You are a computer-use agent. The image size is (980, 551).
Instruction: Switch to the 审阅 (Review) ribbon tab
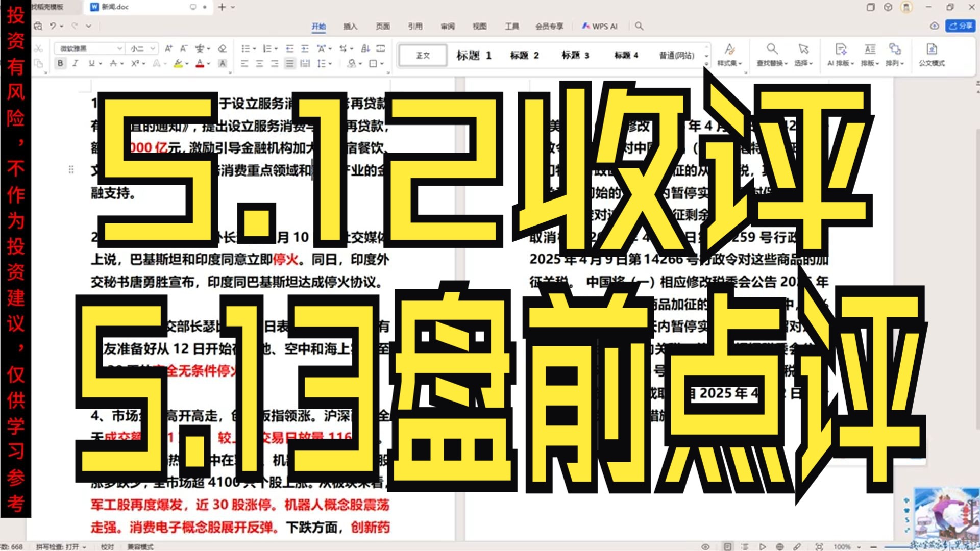click(448, 27)
